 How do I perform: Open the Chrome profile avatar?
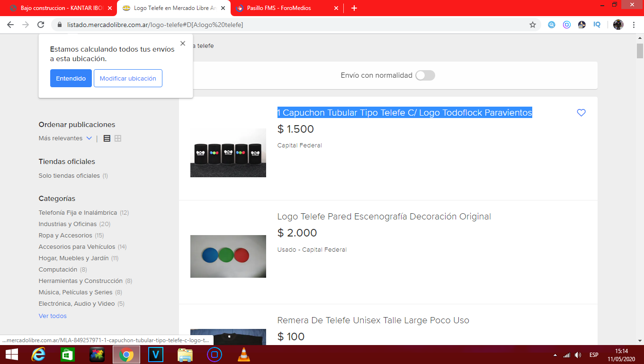[x=618, y=25]
